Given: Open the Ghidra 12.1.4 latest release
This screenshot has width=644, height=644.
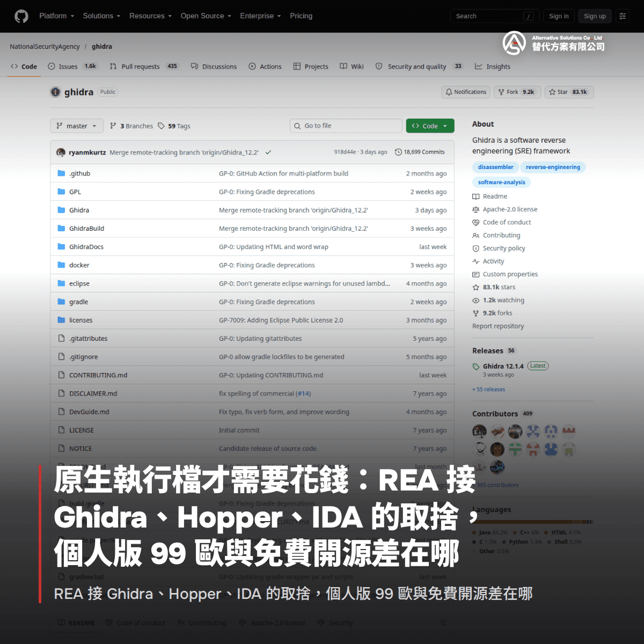Looking at the screenshot, I should tap(503, 366).
